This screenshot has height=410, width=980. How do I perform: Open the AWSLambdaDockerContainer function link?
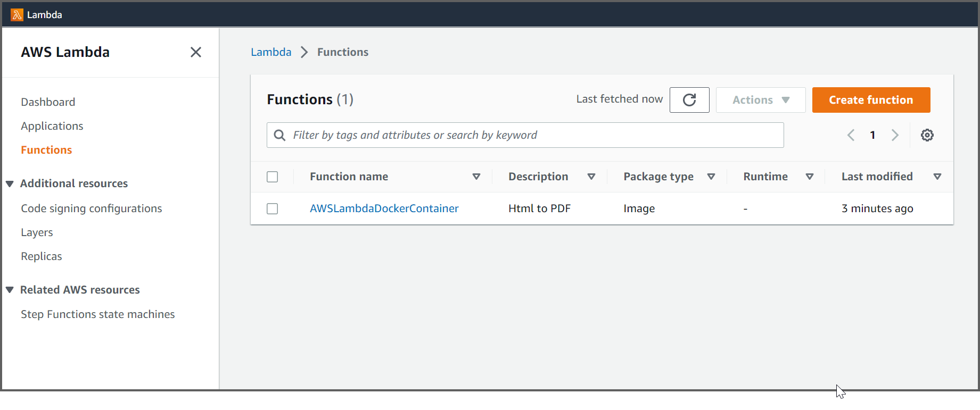click(384, 208)
